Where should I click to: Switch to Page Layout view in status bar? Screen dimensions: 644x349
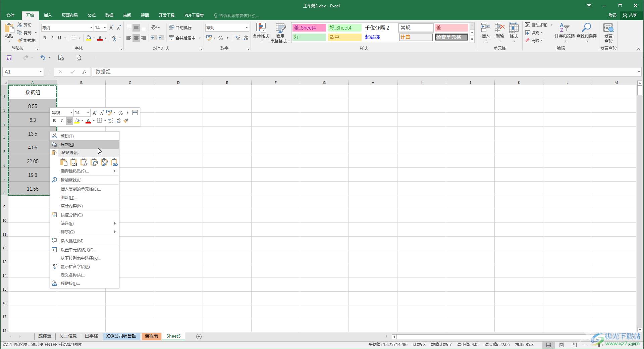coord(561,345)
